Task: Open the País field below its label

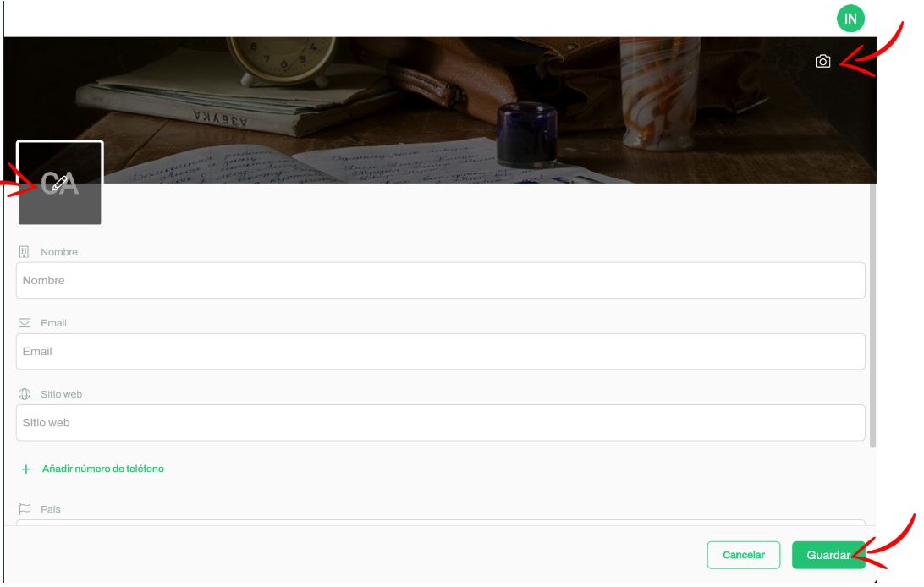Action: pyautogui.click(x=440, y=522)
